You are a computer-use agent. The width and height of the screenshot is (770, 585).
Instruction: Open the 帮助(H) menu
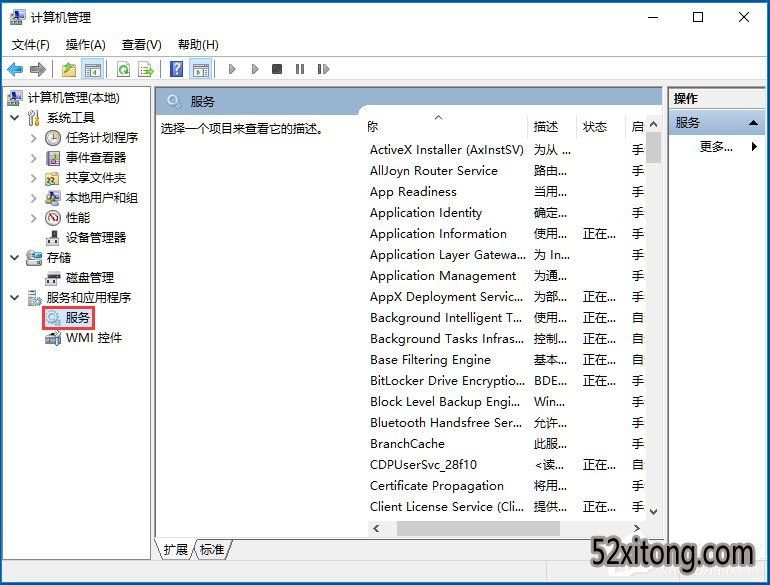tap(198, 45)
